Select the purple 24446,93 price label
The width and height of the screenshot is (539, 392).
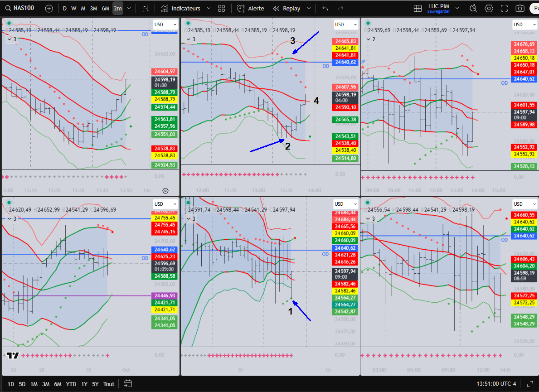pyautogui.click(x=165, y=295)
